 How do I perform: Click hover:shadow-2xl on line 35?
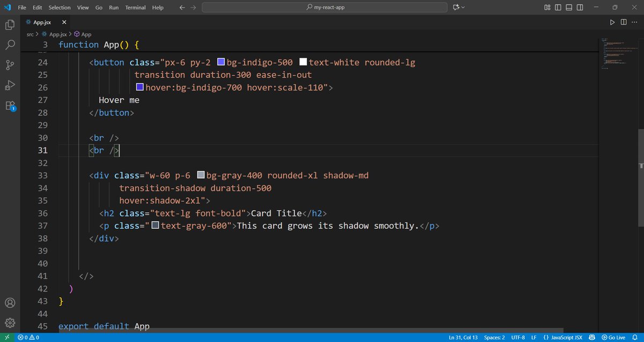[x=160, y=201]
